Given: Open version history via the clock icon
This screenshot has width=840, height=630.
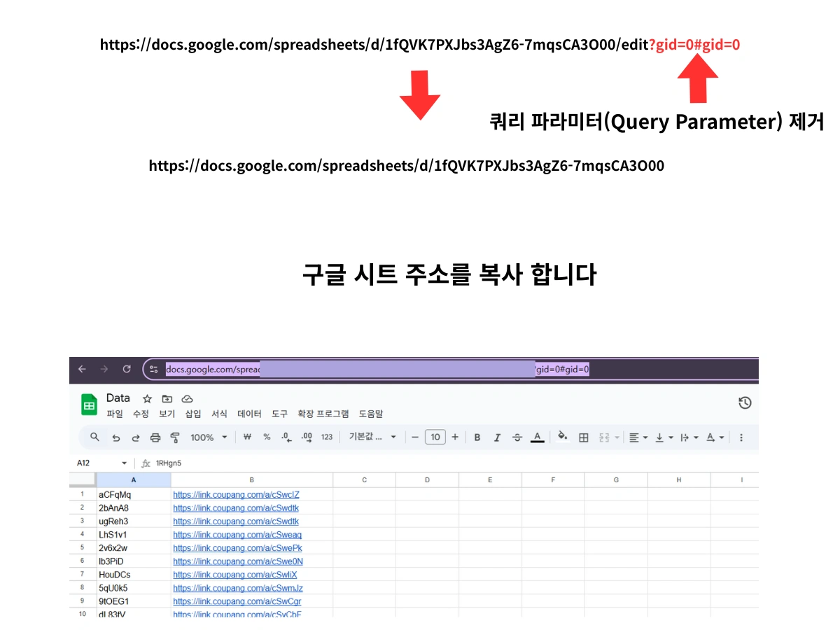Looking at the screenshot, I should point(744,402).
